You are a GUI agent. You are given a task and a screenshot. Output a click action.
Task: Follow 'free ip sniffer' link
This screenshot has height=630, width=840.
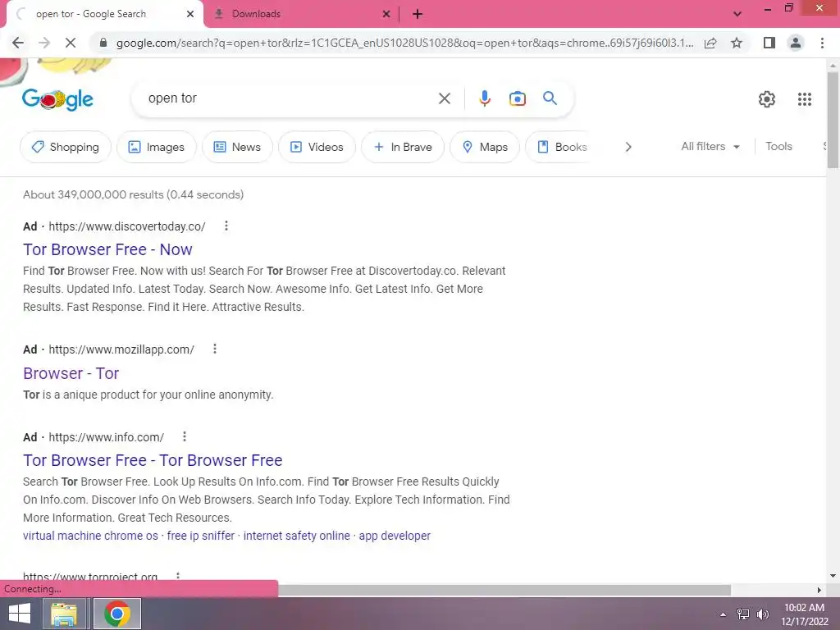pos(201,536)
